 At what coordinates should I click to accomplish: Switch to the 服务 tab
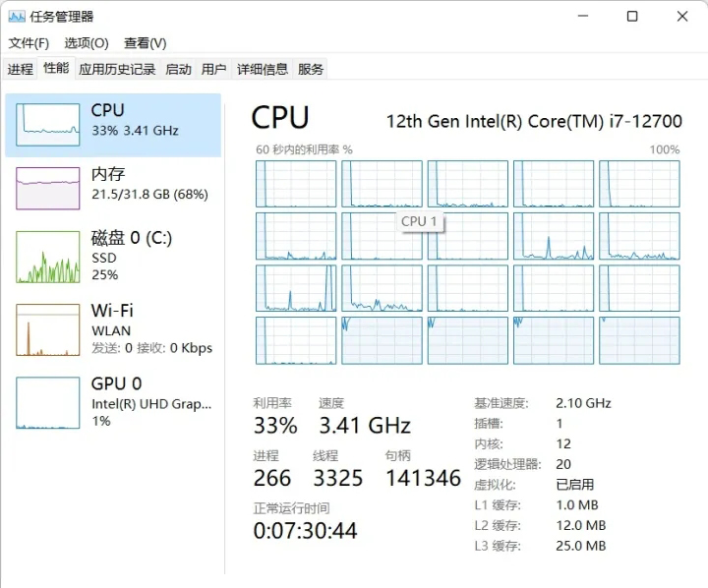[x=310, y=69]
